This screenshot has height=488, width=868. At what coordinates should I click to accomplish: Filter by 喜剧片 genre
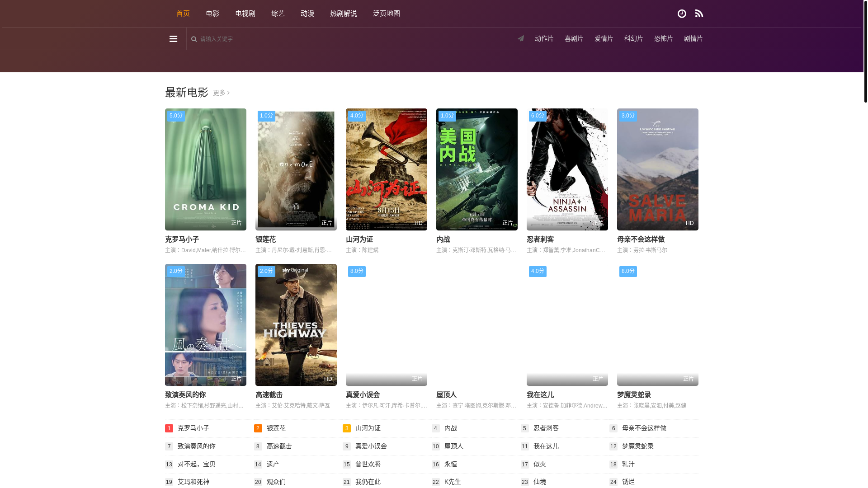click(x=574, y=39)
